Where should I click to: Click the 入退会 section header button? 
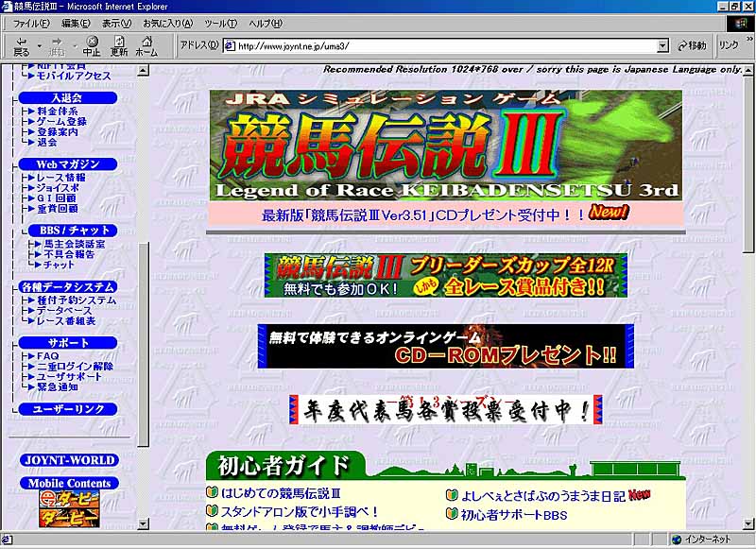(67, 98)
